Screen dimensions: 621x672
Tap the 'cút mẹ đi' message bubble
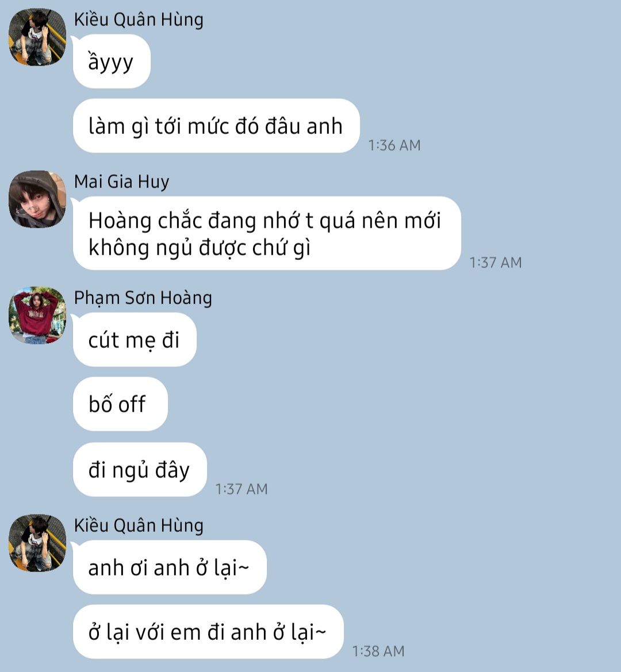(x=135, y=340)
